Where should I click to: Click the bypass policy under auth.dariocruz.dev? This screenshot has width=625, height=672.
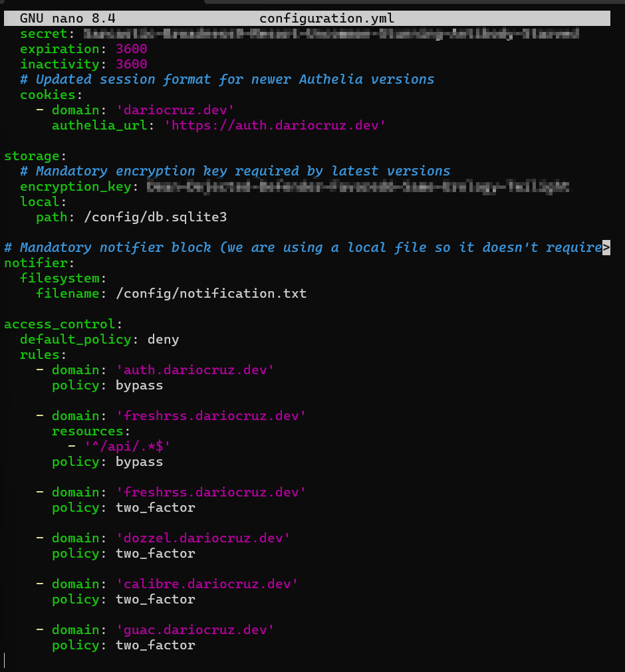(x=140, y=386)
